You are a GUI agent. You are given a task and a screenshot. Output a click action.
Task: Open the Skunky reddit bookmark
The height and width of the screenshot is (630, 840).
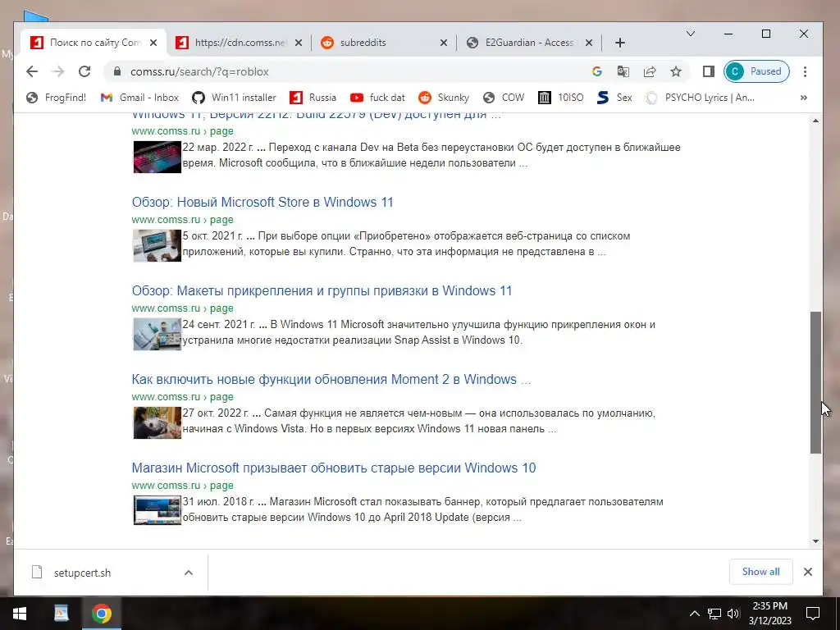(444, 98)
